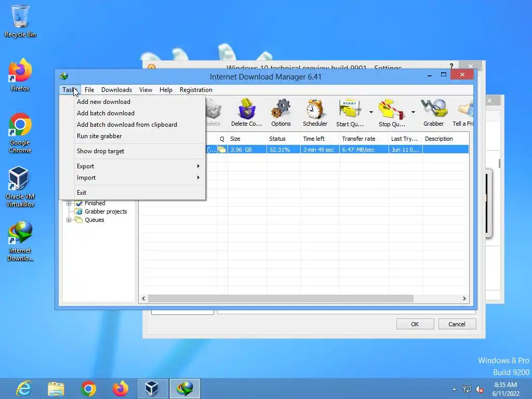Click the queue folder icon in download row
The width and height of the screenshot is (532, 399).
(222, 149)
